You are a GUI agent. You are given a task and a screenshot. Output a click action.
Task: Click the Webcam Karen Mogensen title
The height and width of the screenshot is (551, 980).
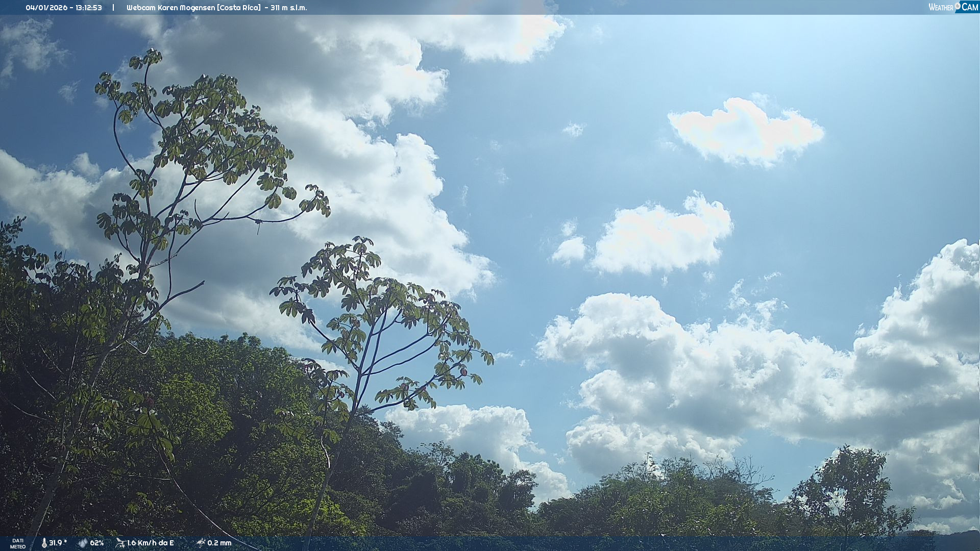170,8
